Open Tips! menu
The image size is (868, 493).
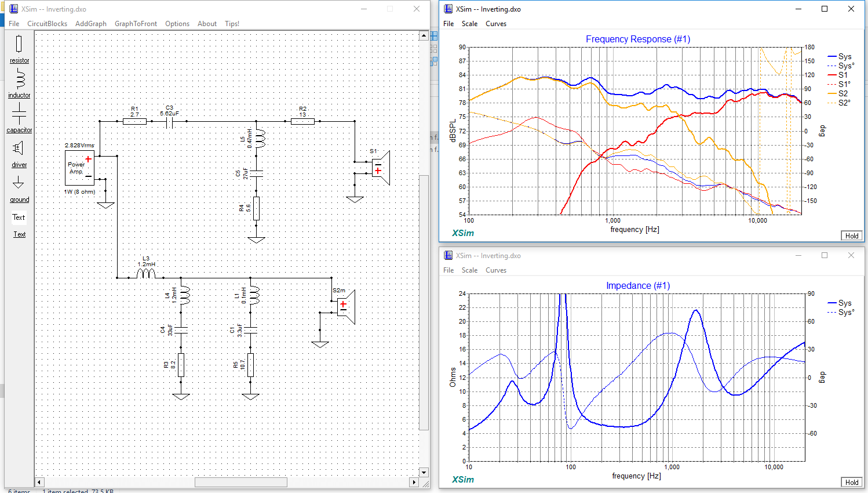232,24
